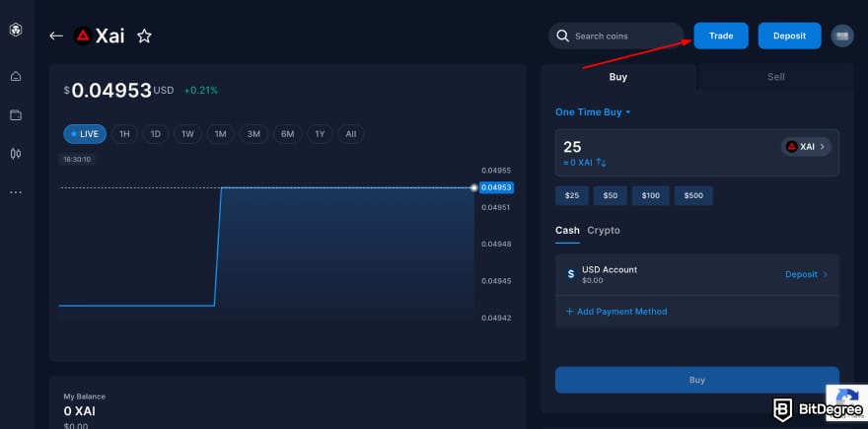Screen dimensions: 868x429
Task: Switch to the Cash tab
Action: (567, 230)
